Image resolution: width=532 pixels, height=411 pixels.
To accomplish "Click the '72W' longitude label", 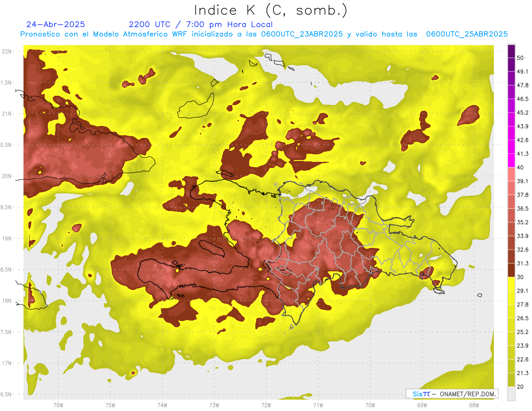I will [266, 405].
